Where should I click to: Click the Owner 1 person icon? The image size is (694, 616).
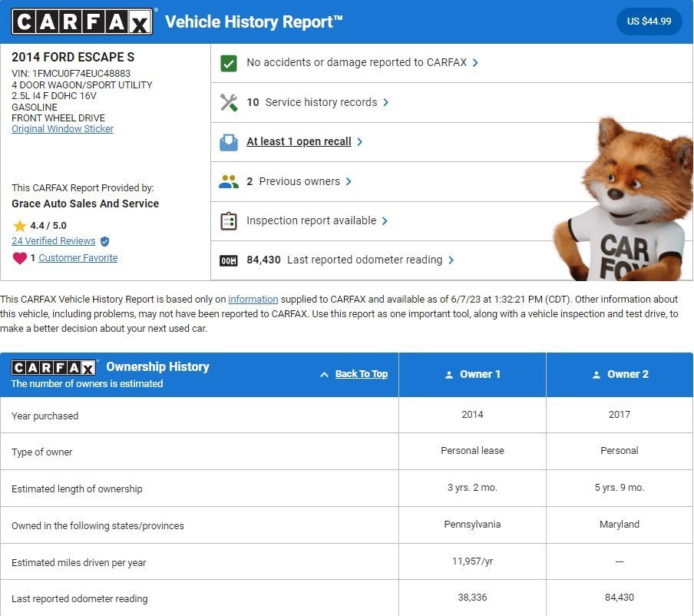point(449,375)
